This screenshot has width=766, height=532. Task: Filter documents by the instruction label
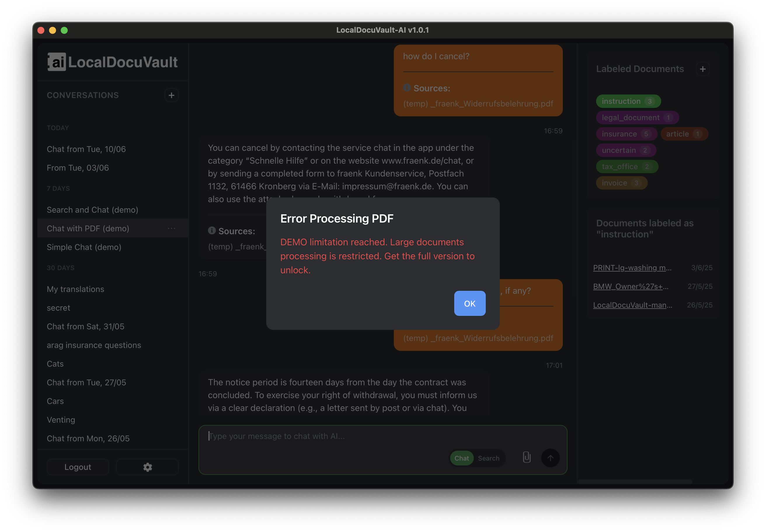pyautogui.click(x=628, y=101)
